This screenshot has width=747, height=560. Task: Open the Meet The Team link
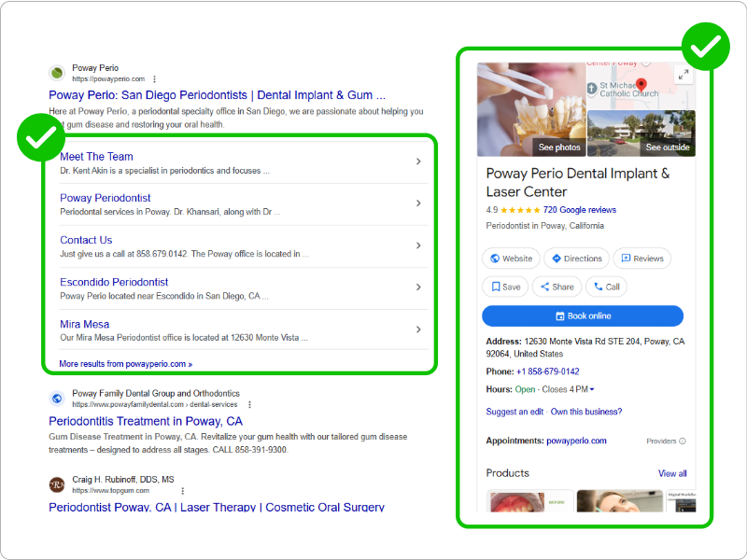[x=96, y=157]
